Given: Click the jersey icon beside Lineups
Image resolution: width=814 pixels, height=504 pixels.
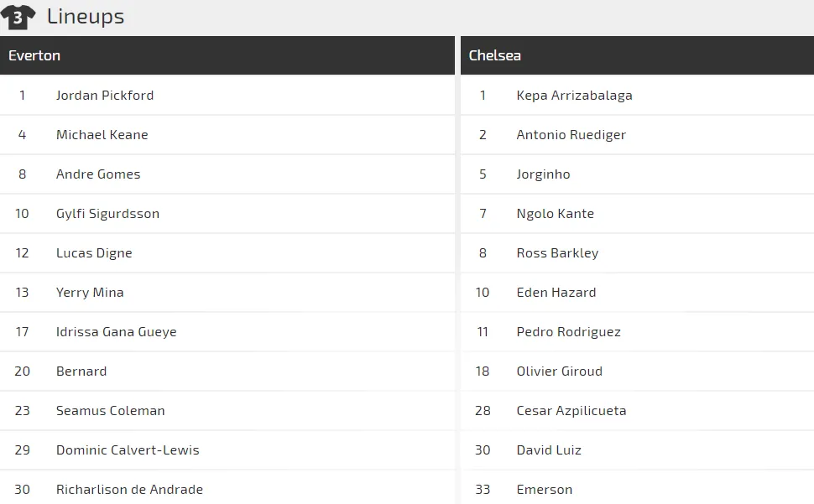Looking at the screenshot, I should (x=18, y=17).
